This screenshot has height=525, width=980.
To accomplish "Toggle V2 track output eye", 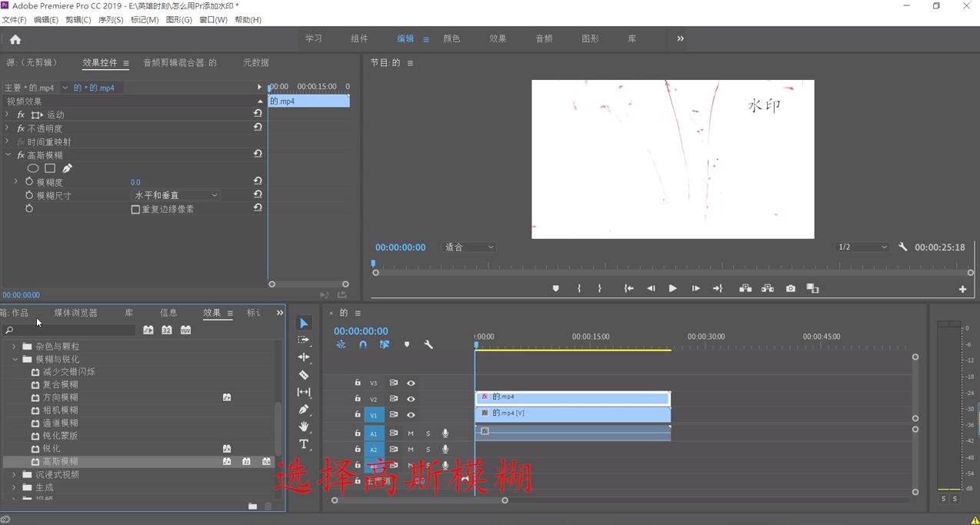I will coord(411,399).
